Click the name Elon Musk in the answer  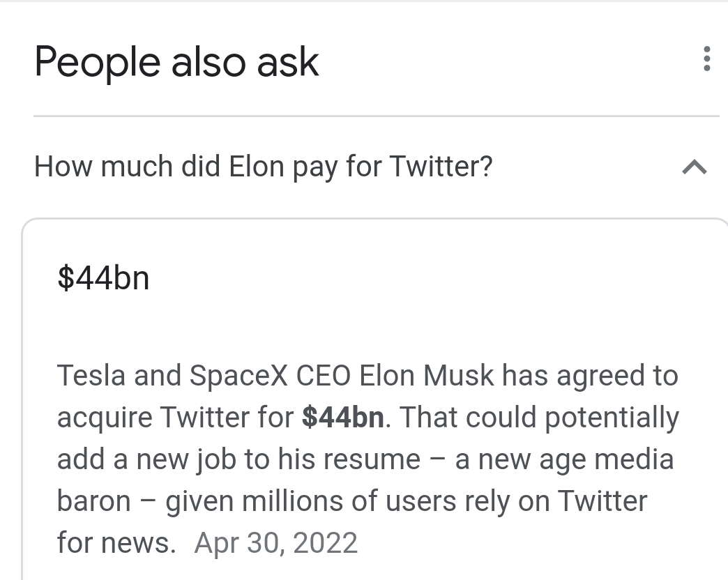(x=427, y=375)
